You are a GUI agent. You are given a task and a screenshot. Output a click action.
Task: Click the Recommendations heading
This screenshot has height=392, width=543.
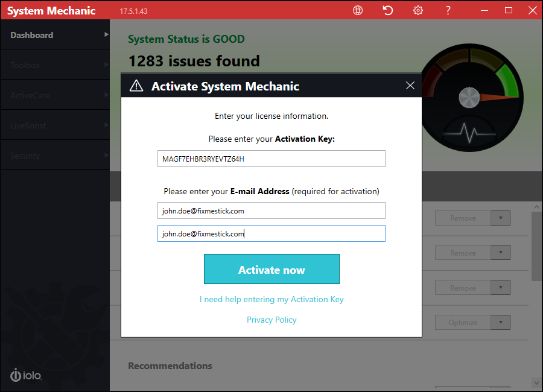[x=170, y=365]
